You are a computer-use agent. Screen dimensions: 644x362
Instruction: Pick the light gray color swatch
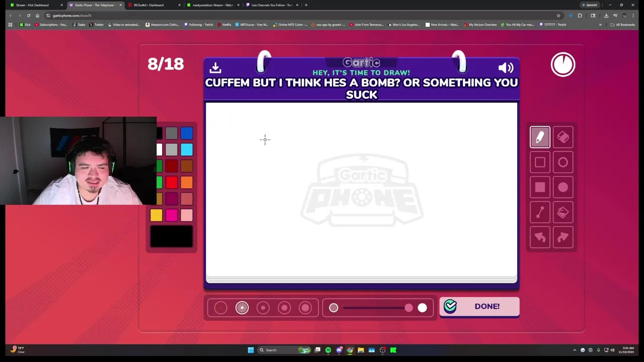click(x=172, y=150)
